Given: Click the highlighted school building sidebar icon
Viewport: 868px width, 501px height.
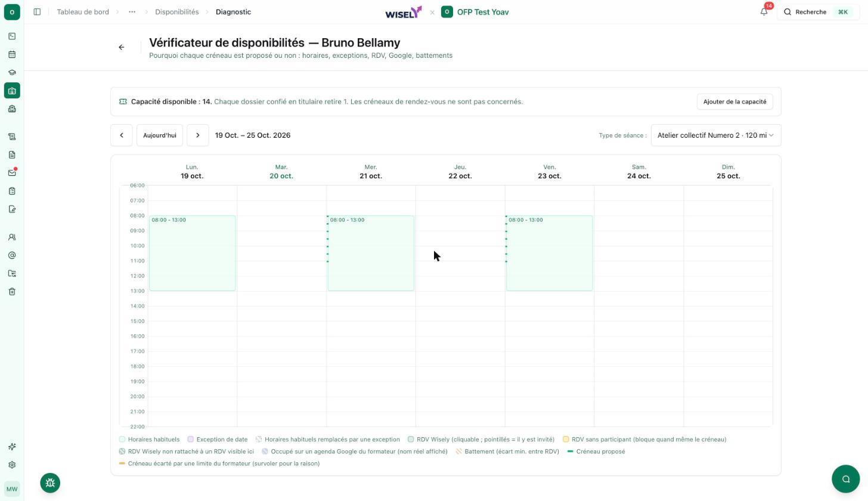Looking at the screenshot, I should point(12,91).
